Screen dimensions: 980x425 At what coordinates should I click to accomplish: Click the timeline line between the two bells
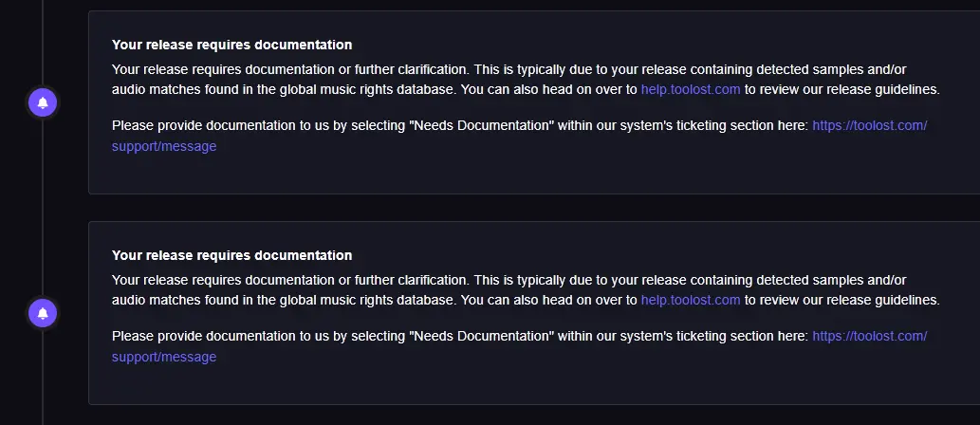tap(43, 208)
